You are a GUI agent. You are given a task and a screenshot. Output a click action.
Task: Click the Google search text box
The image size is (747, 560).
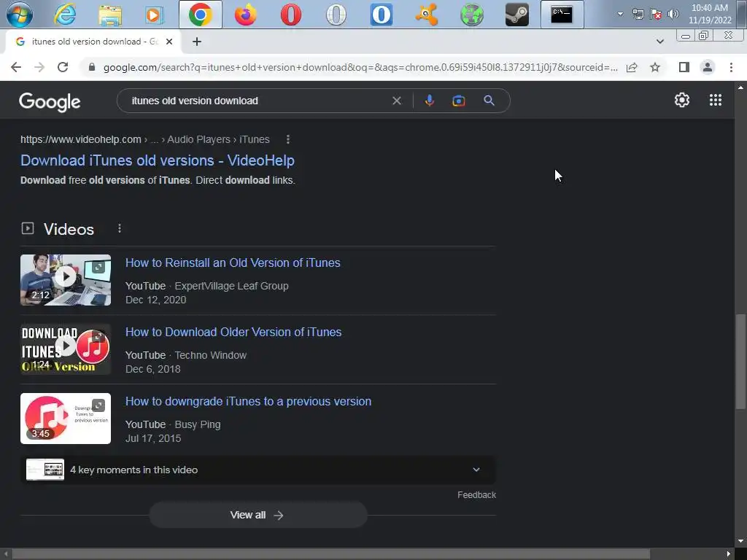tap(258, 101)
